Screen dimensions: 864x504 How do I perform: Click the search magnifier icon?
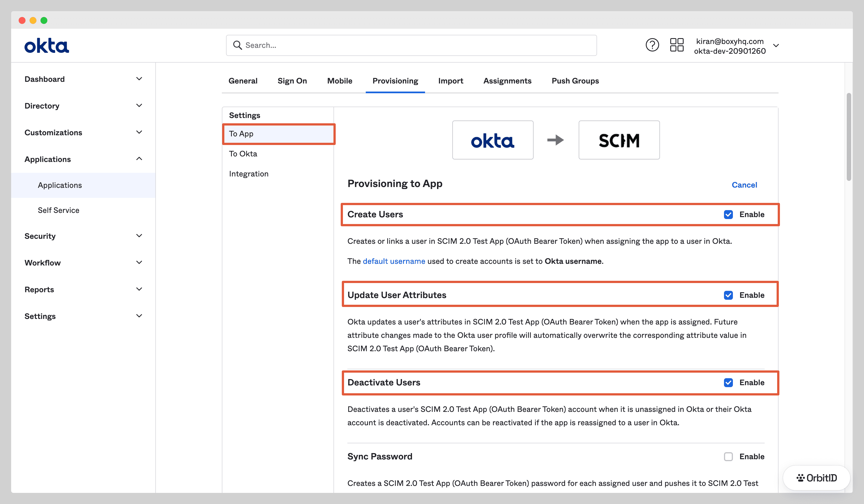(x=237, y=45)
